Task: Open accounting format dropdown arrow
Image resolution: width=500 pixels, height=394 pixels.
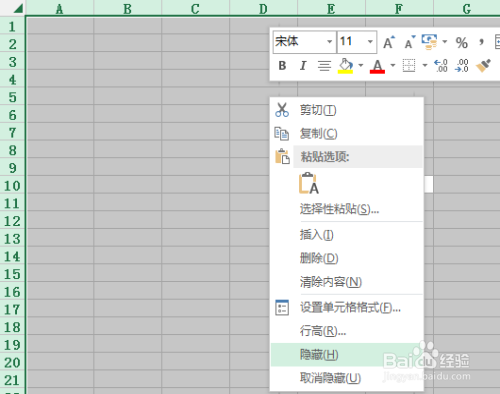Action: 445,42
